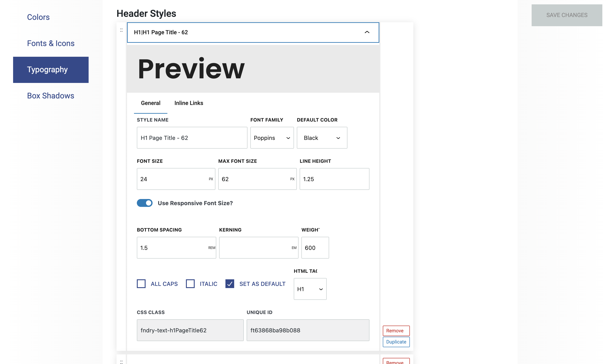Open the Colors settings section
The width and height of the screenshot is (615, 364).
point(38,17)
